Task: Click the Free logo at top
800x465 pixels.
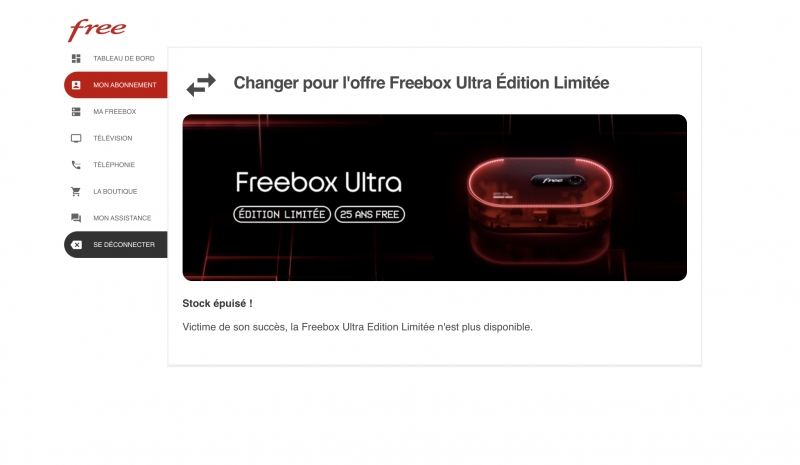Action: pyautogui.click(x=97, y=30)
